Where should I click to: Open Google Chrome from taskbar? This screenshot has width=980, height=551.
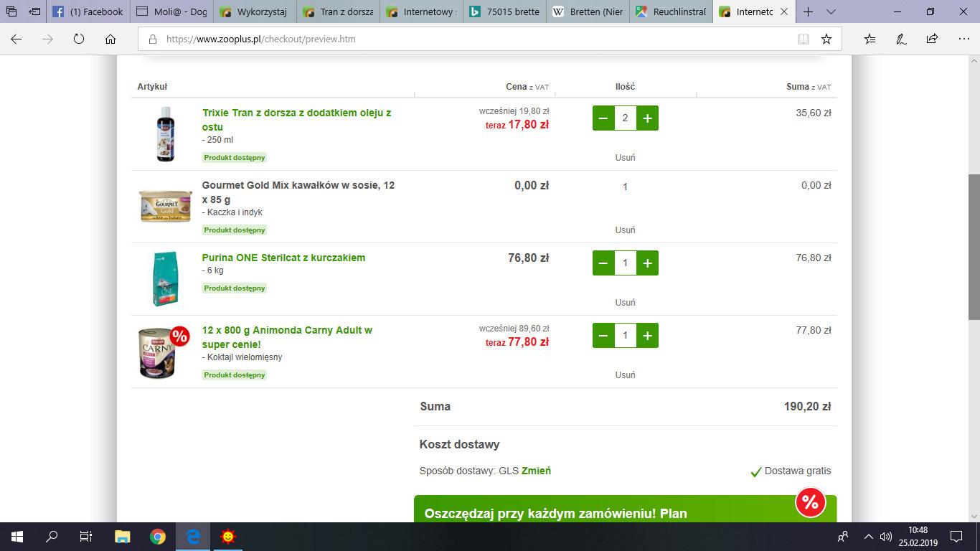[x=158, y=537]
